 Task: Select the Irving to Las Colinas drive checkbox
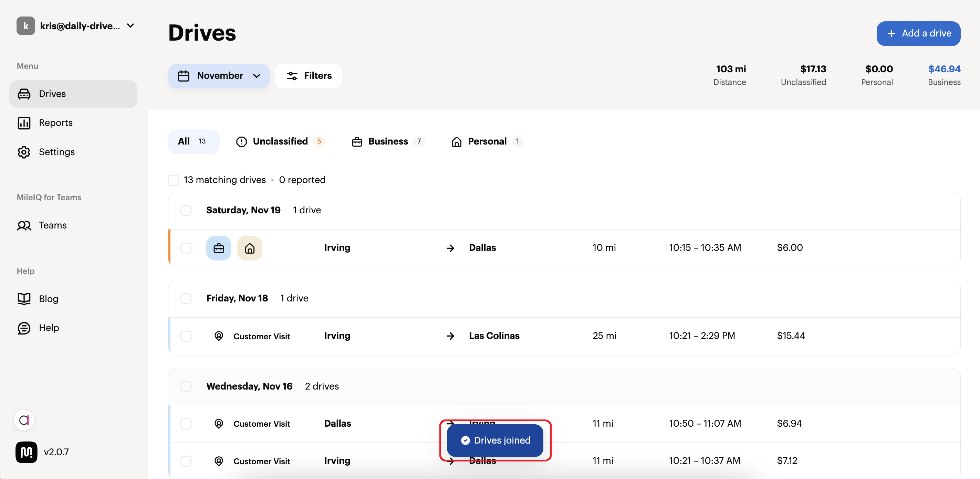pos(186,336)
